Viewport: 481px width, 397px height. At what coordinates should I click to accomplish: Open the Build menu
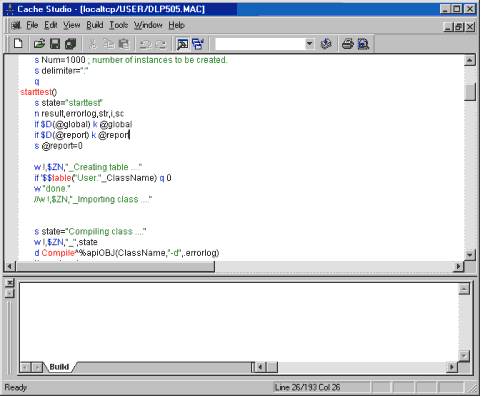(x=95, y=25)
